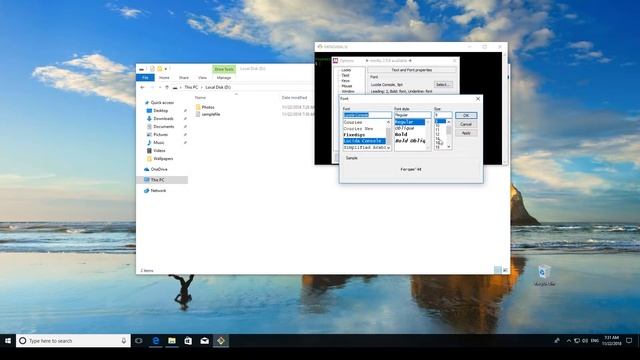Switch to details view in the status bar
Viewport: 640px width, 360px height.
coord(498,270)
